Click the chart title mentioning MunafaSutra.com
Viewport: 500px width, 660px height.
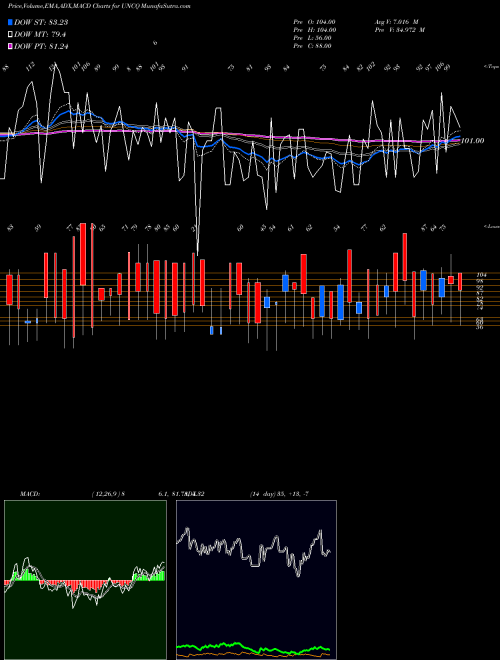[99, 7]
